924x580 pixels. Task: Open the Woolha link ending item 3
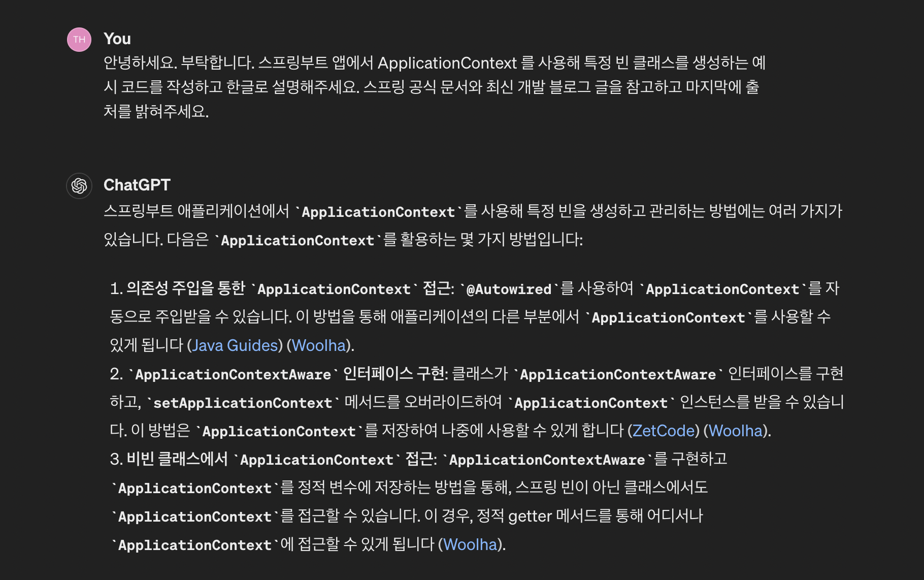470,544
